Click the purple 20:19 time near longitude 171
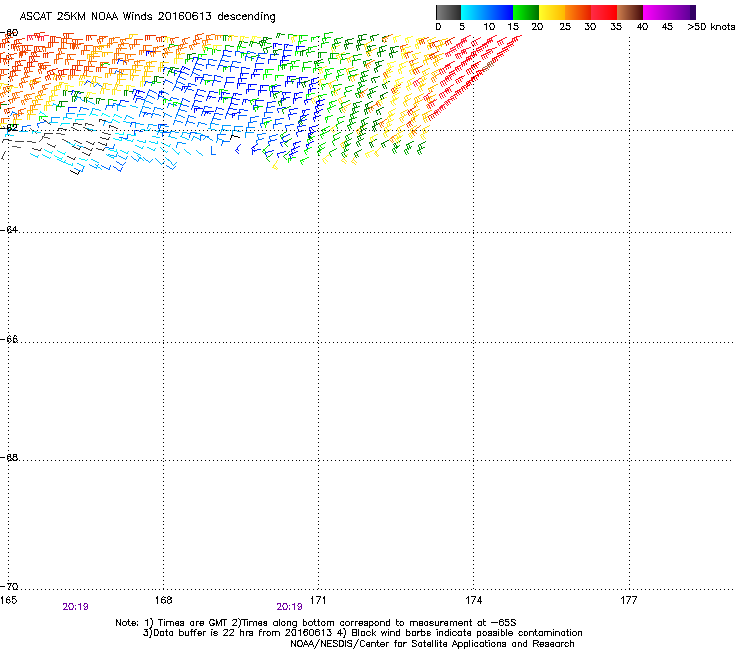The width and height of the screenshot is (740, 650). (289, 607)
